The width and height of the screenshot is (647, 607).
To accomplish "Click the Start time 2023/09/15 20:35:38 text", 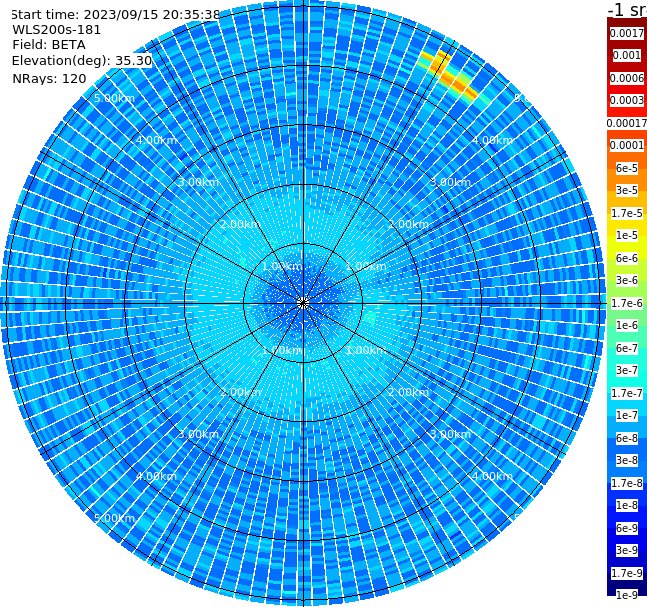I will [x=115, y=15].
